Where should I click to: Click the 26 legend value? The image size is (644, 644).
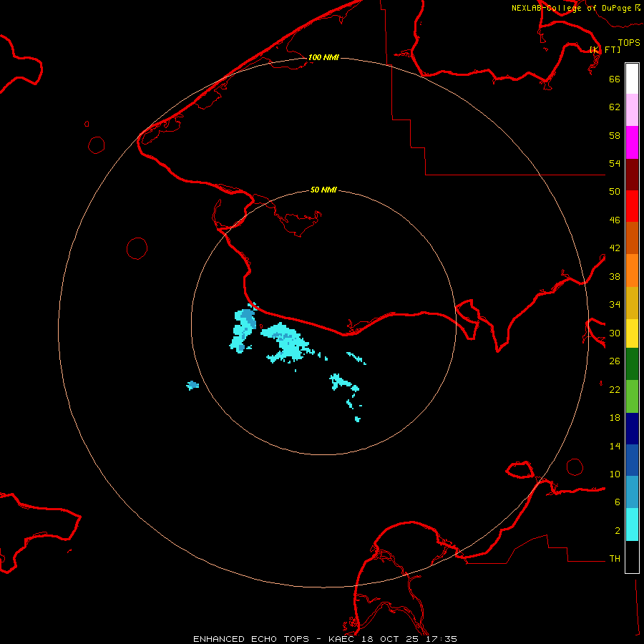click(615, 361)
